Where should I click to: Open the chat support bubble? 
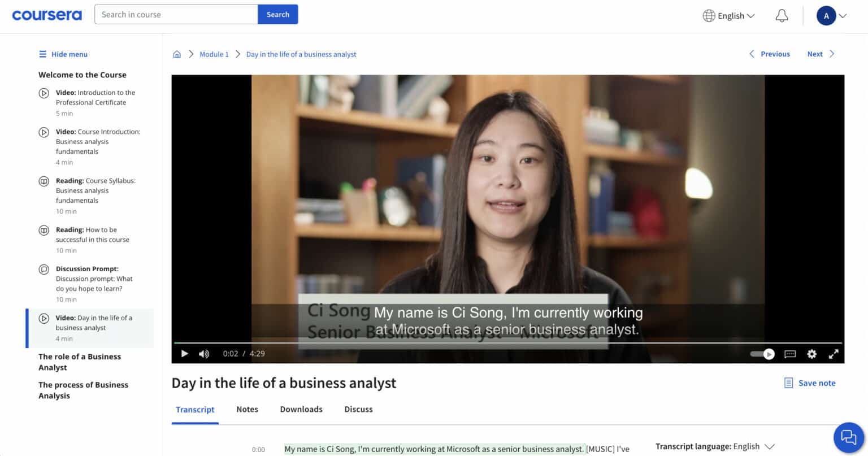tap(848, 437)
